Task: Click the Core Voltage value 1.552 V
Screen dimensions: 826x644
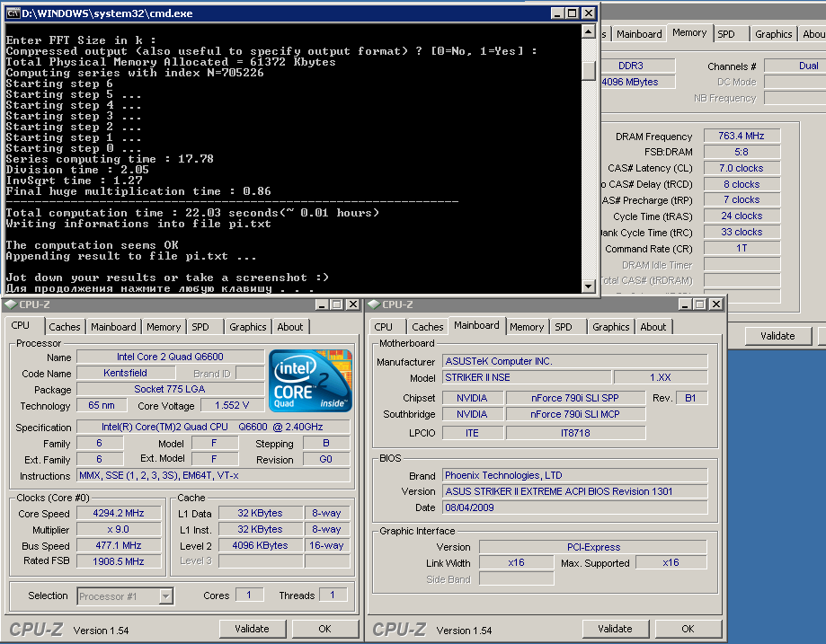Action: tap(232, 405)
